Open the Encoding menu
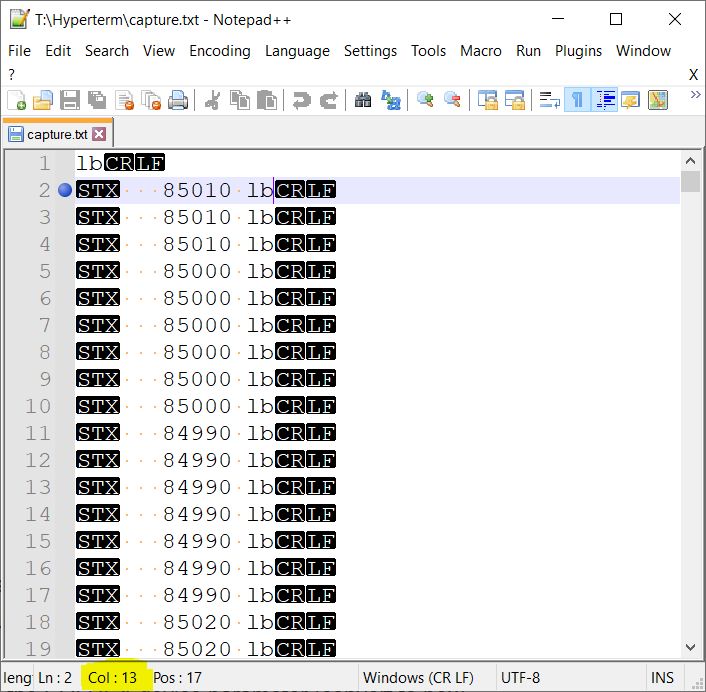This screenshot has height=692, width=706. 220,51
